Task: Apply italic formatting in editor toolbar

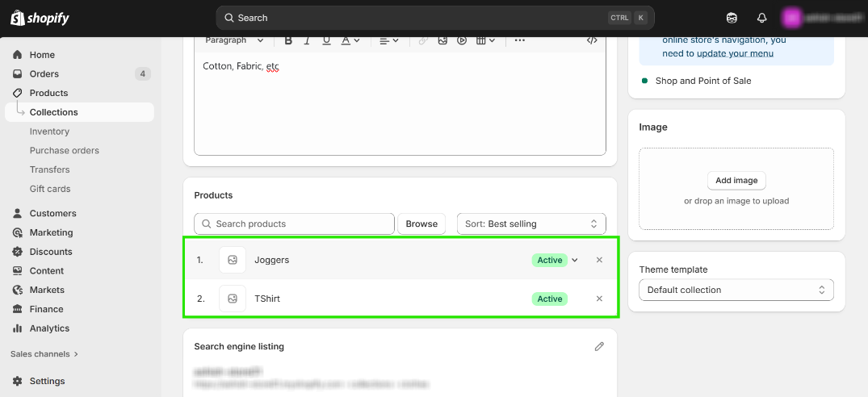Action: 308,40
